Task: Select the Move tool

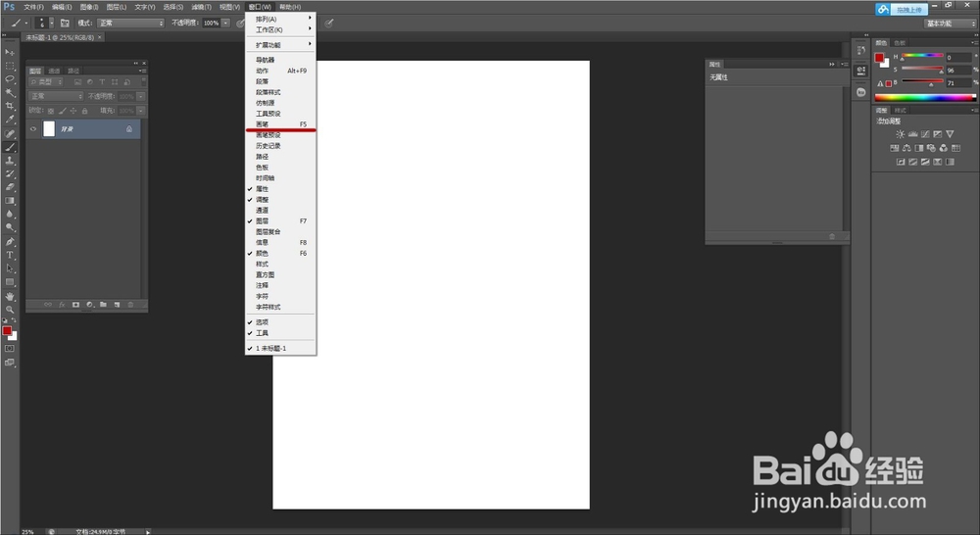Action: pyautogui.click(x=10, y=52)
